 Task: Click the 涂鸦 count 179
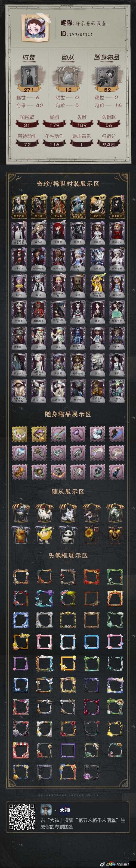click(54, 125)
